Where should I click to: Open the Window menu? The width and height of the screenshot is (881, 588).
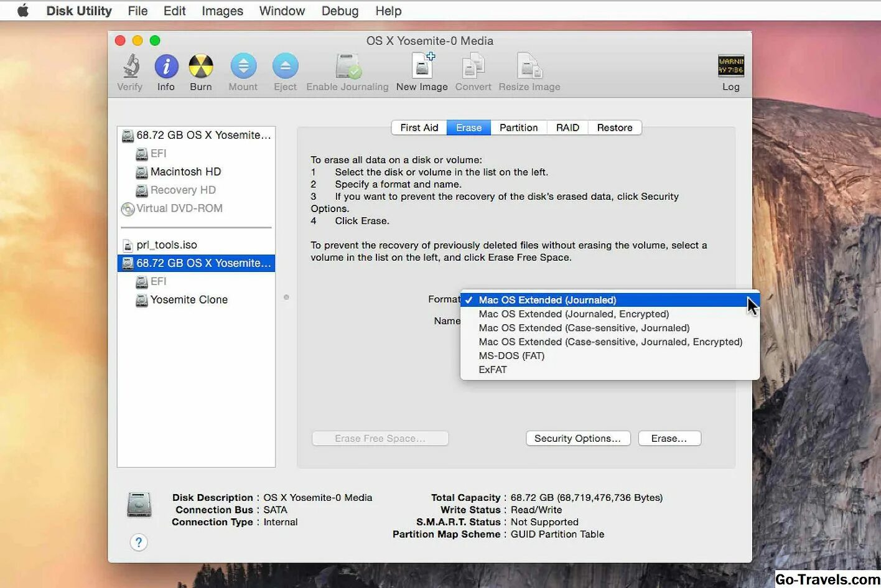(282, 11)
